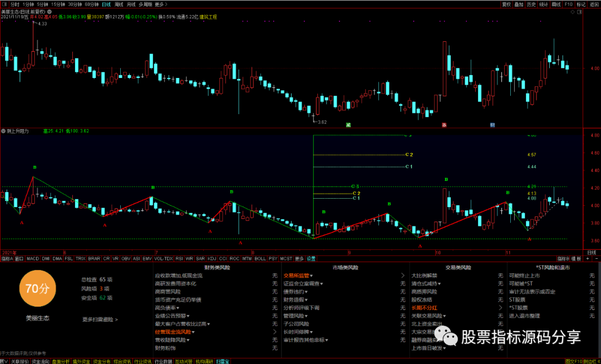Click the orange 70分 score circle
This screenshot has width=601, height=364.
click(x=38, y=288)
